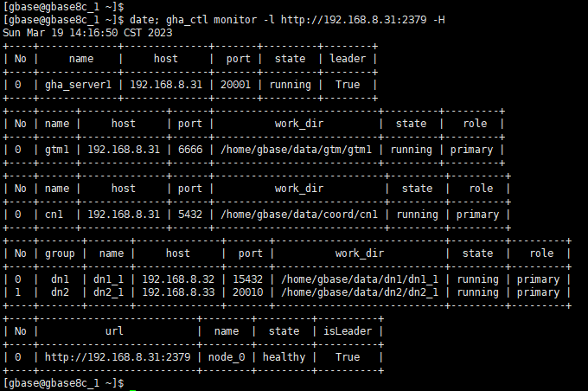Viewport: 588px width, 391px height.
Task: Click port 15432 in the dn1 row
Action: click(x=247, y=279)
